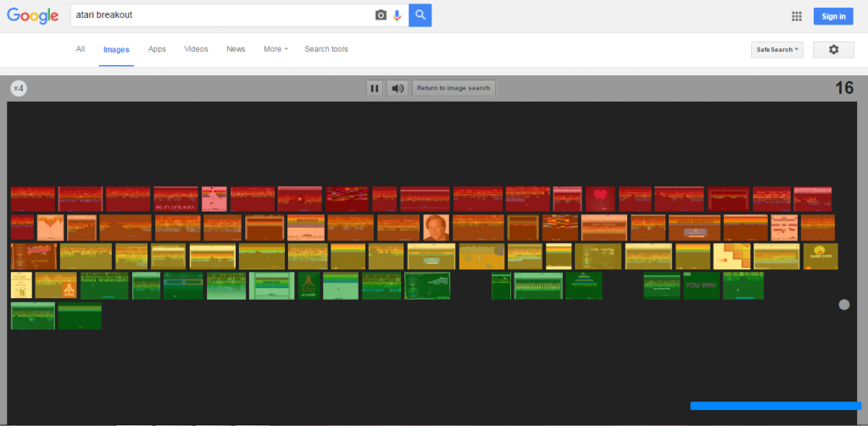
Task: Click the man's portrait brick
Action: 437,227
